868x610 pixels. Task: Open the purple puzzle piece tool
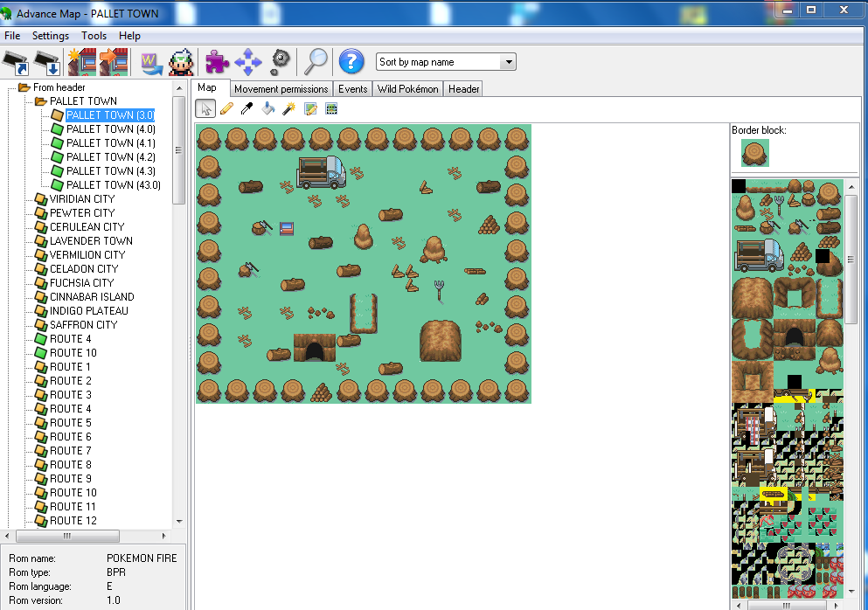pyautogui.click(x=217, y=62)
